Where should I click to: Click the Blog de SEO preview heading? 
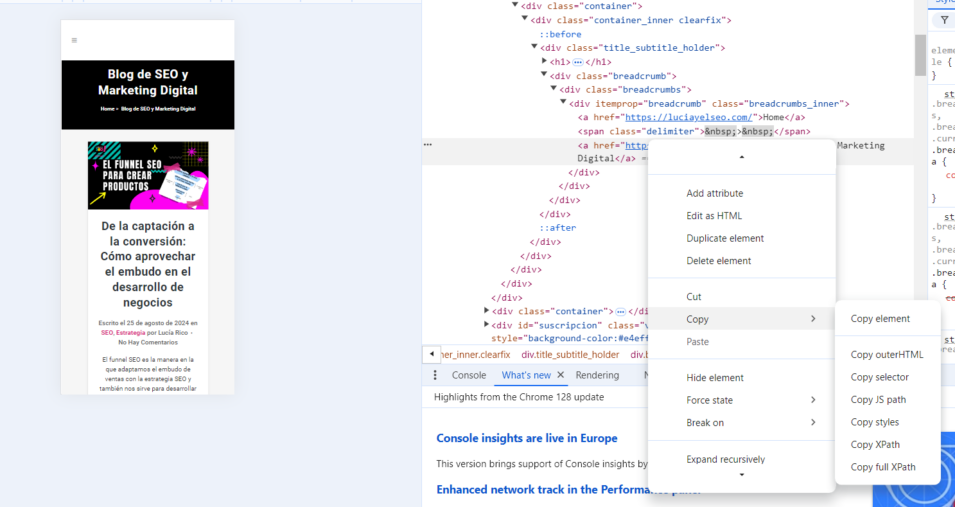(x=148, y=82)
